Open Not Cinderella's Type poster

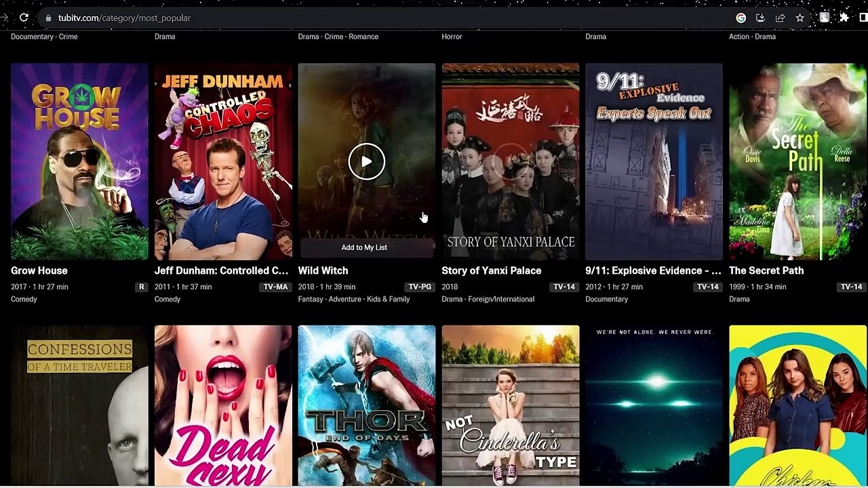tap(511, 406)
